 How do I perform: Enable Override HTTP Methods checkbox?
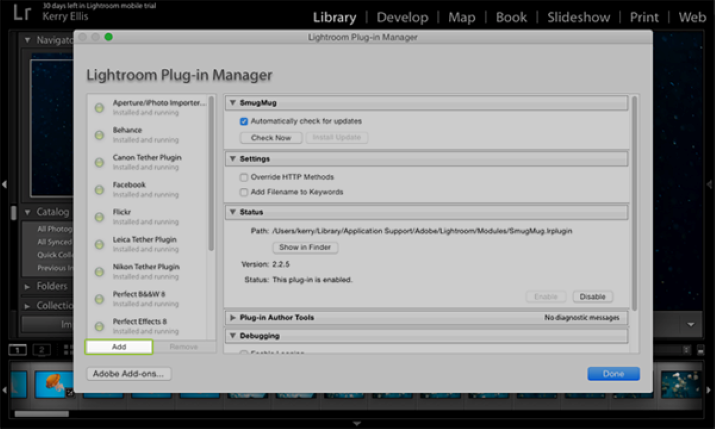coord(244,177)
